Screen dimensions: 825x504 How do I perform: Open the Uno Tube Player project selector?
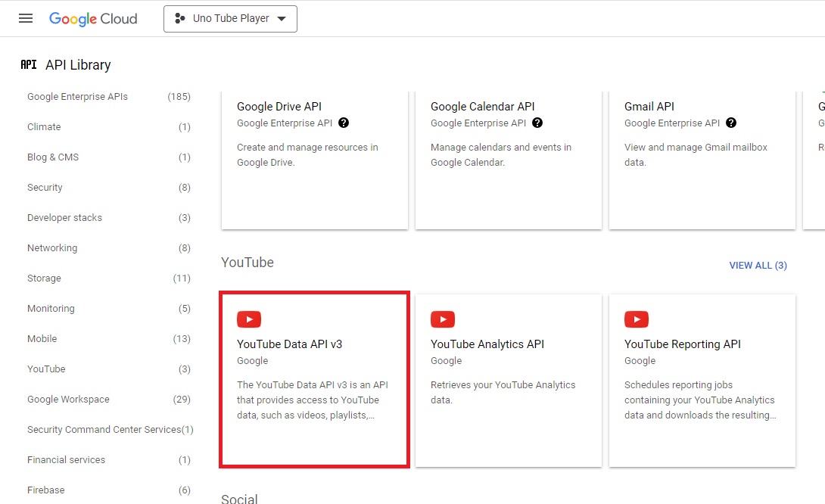click(x=230, y=18)
